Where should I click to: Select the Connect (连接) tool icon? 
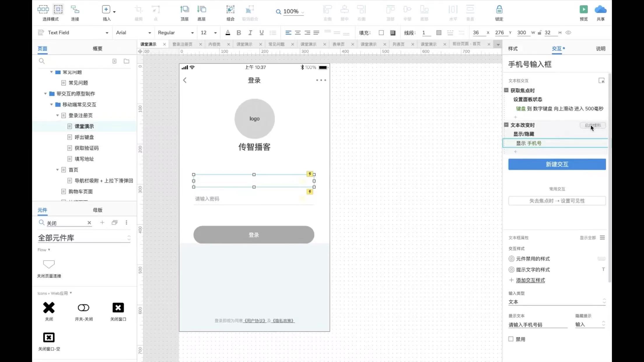pyautogui.click(x=75, y=10)
